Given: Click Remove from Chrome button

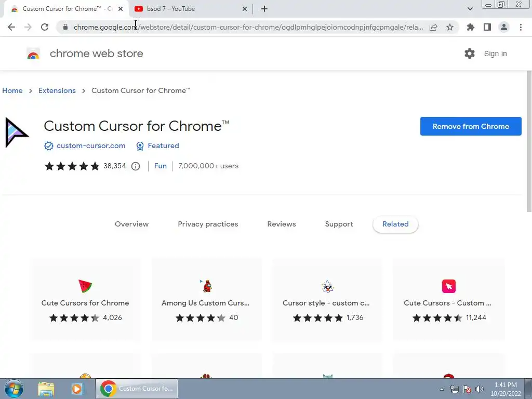Looking at the screenshot, I should 471,126.
